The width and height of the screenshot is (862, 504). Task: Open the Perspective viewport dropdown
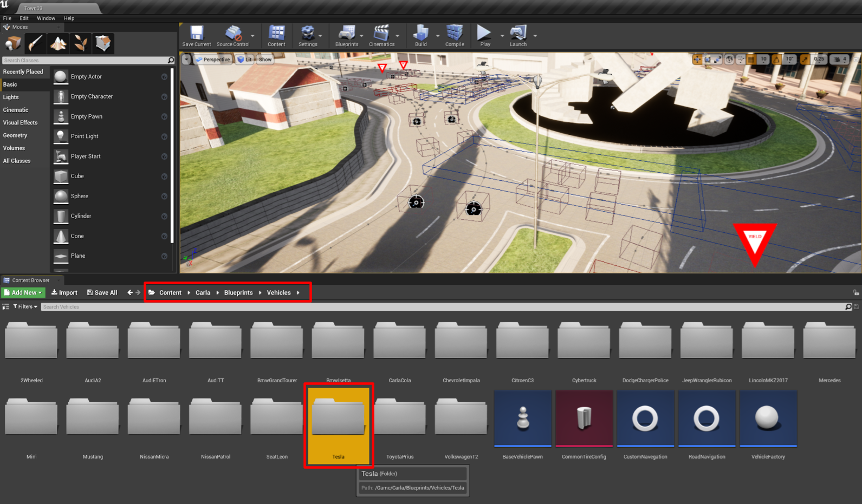pyautogui.click(x=212, y=60)
